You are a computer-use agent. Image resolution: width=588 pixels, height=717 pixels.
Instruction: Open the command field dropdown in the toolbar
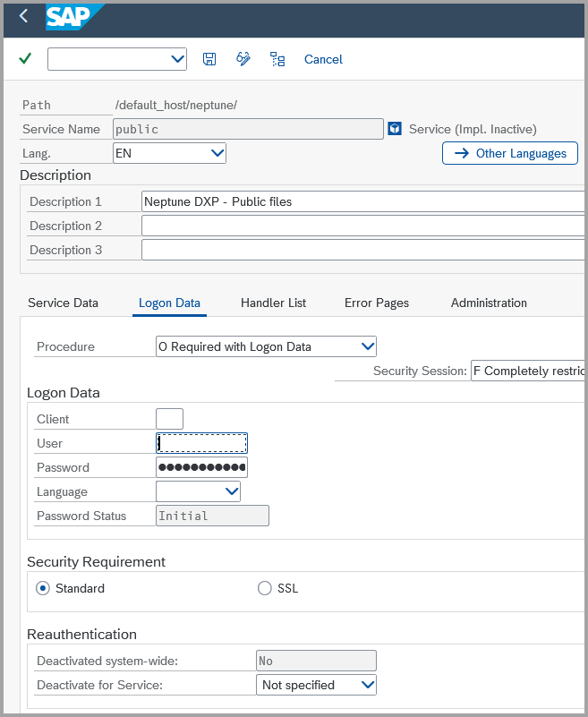(x=175, y=59)
